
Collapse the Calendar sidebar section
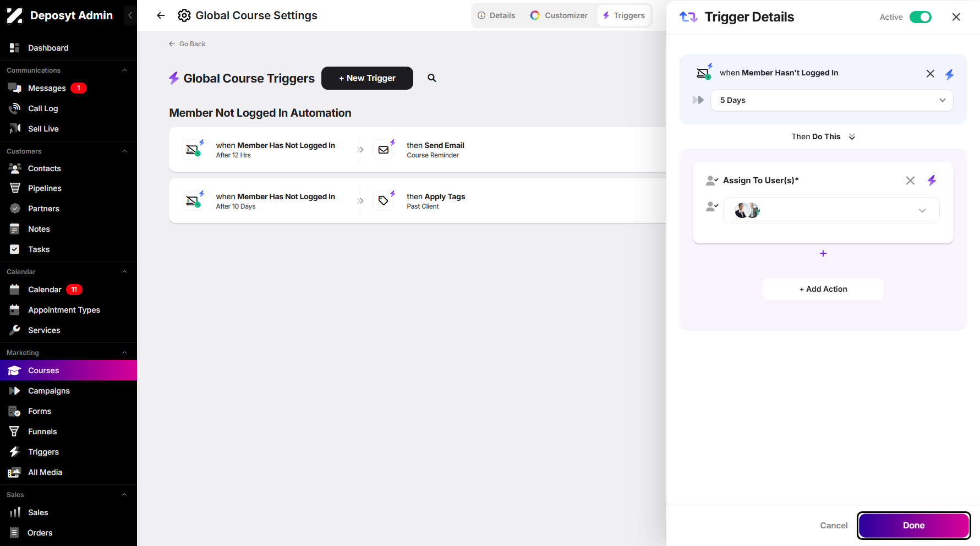click(124, 272)
